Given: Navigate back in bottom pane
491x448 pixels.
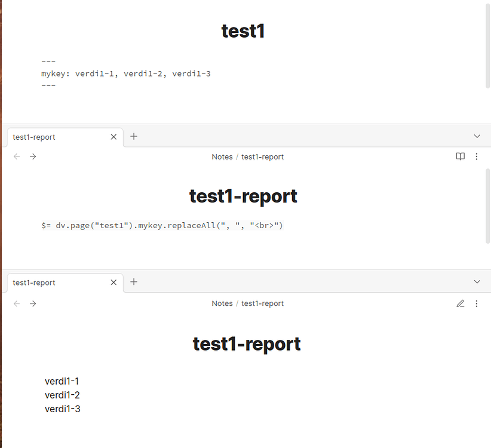Looking at the screenshot, I should point(17,303).
